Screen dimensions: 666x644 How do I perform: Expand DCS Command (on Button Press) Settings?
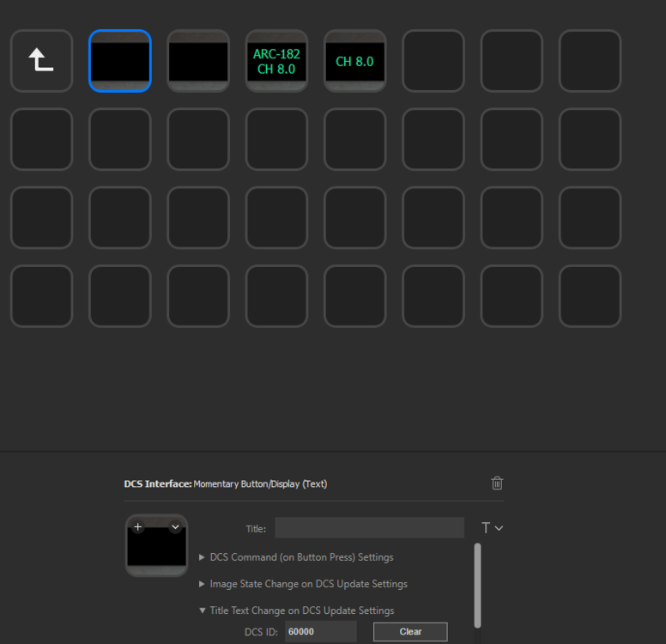tap(296, 557)
